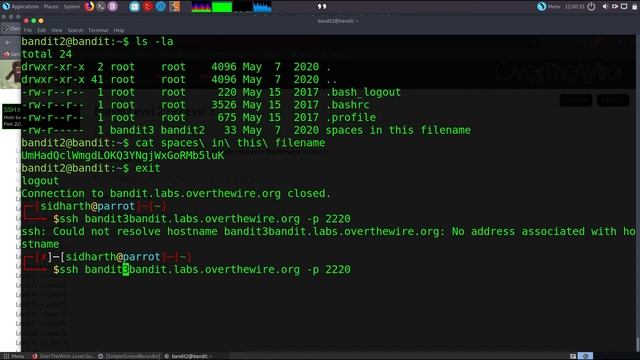Click the blue network monitor graph applet
This screenshot has height=360, width=640.
click(262, 7)
